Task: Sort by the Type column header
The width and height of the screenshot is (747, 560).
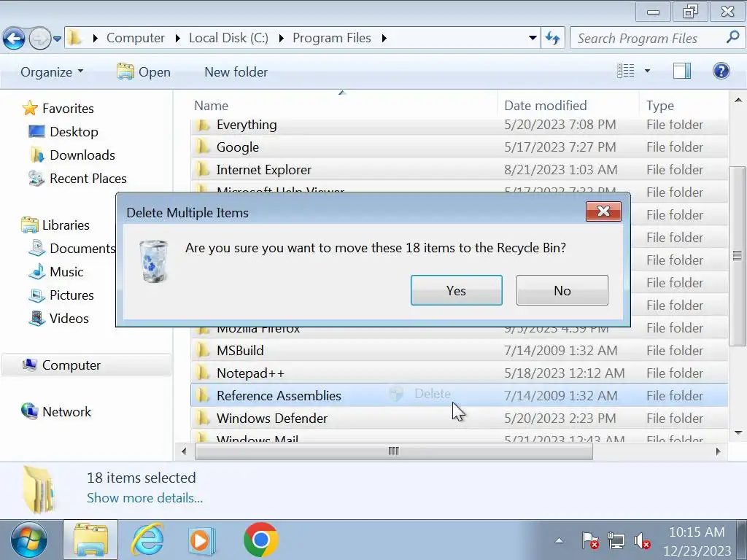Action: point(684,105)
